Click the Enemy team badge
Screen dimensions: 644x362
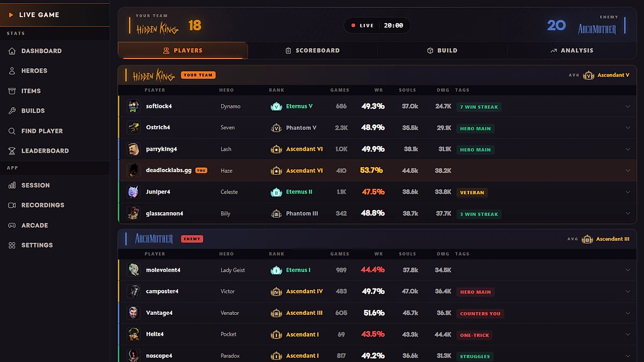192,239
